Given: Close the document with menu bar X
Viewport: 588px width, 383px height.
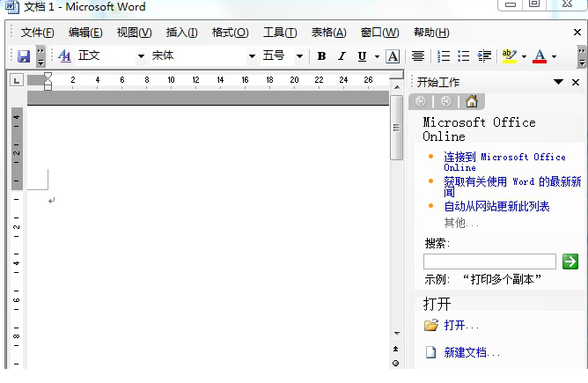Looking at the screenshot, I should click(x=577, y=33).
